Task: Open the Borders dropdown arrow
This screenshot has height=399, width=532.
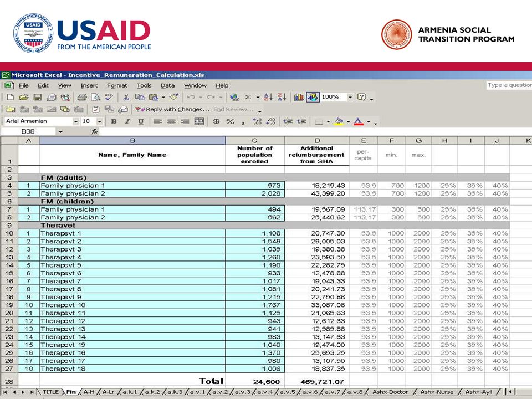Action: (x=328, y=122)
